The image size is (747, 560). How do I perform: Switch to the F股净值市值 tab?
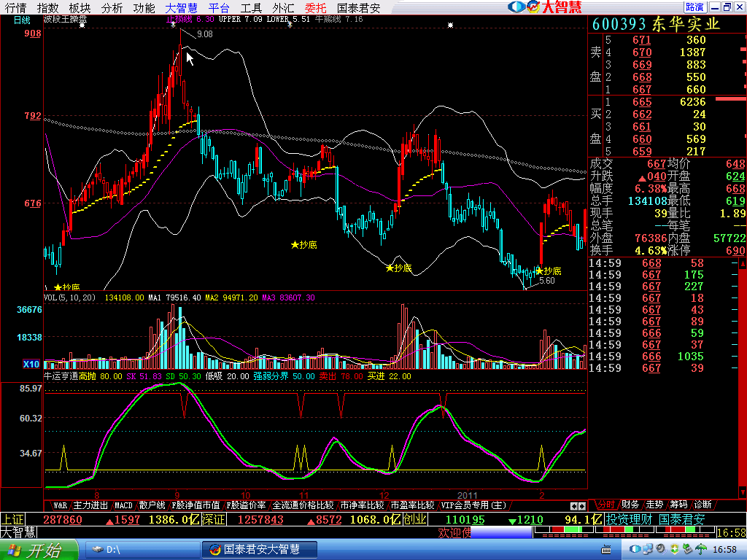coord(196,505)
